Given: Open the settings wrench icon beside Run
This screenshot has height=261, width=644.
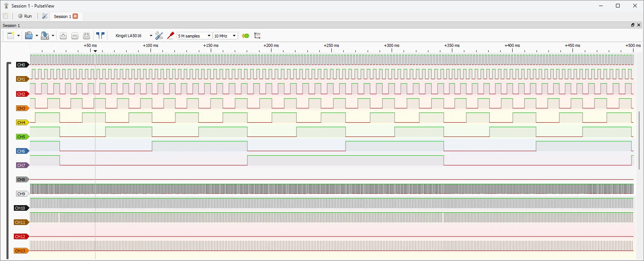Looking at the screenshot, I should click(45, 16).
